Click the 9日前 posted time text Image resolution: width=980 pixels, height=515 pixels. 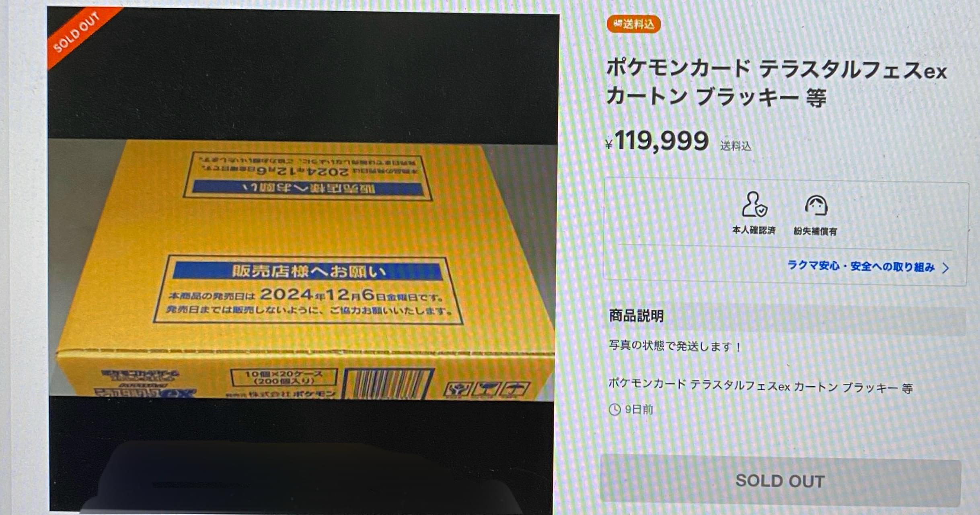[x=639, y=410]
